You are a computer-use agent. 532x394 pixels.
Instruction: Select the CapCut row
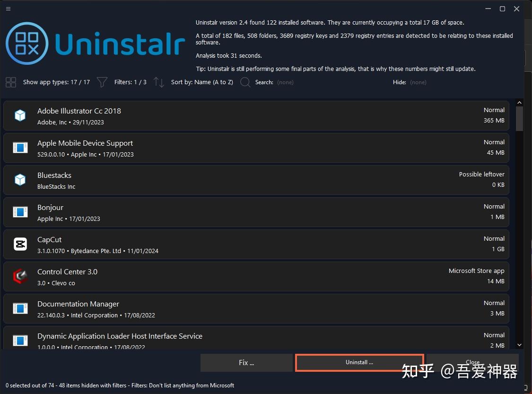click(256, 244)
